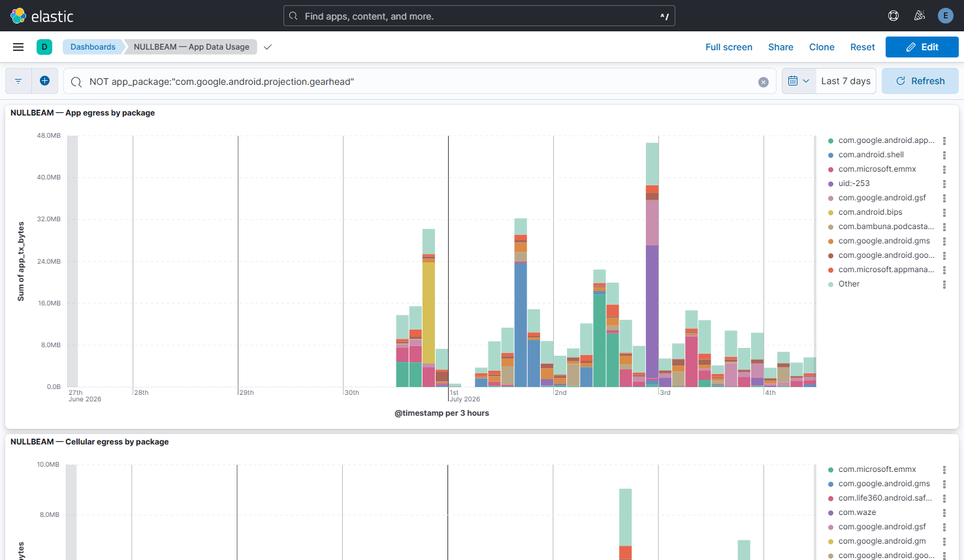Open options for com.android.bips legend item
Screen dimensions: 964x560
tap(944, 212)
